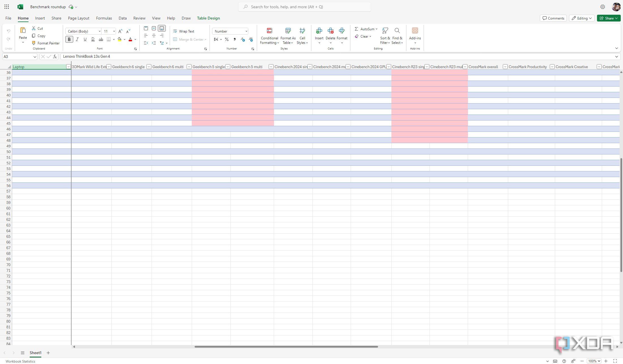Click the search tools and help box

click(x=305, y=7)
